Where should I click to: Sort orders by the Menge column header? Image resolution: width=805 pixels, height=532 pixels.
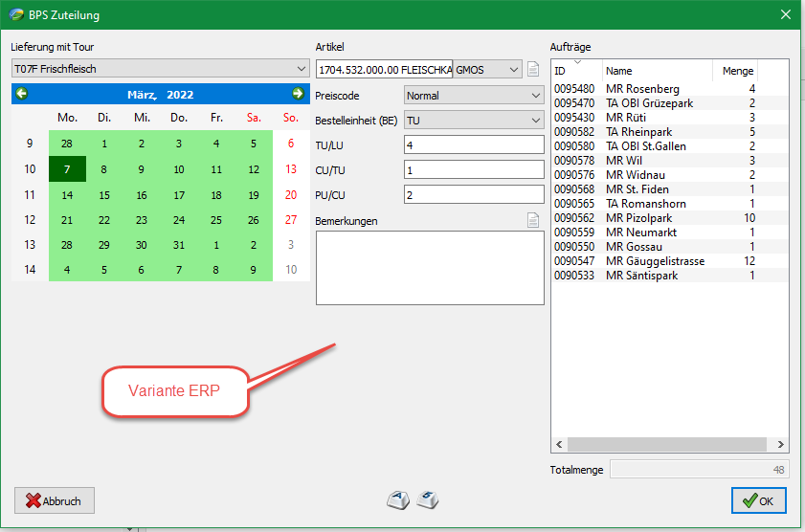(x=737, y=71)
